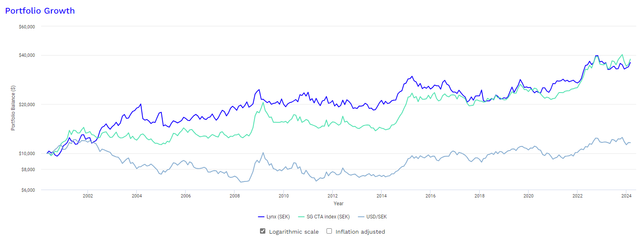Click the Inflation adjusted label text
Viewport: 644px width, 239px height.
[360, 232]
